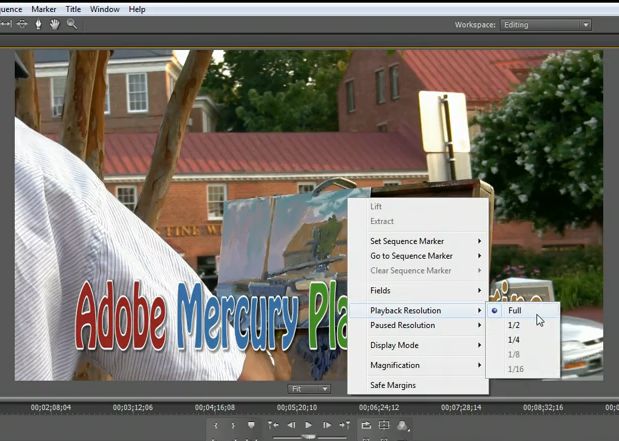
Task: Open the partially visible Sequence menu
Action: point(11,9)
